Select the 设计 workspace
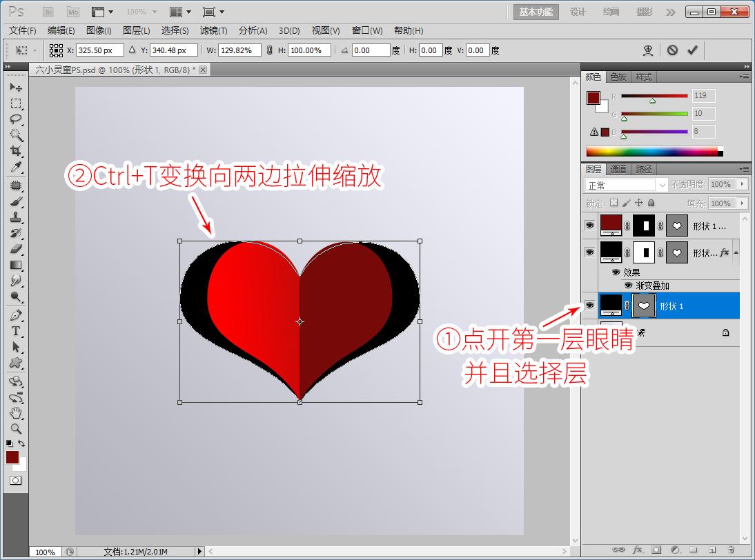 [x=578, y=12]
